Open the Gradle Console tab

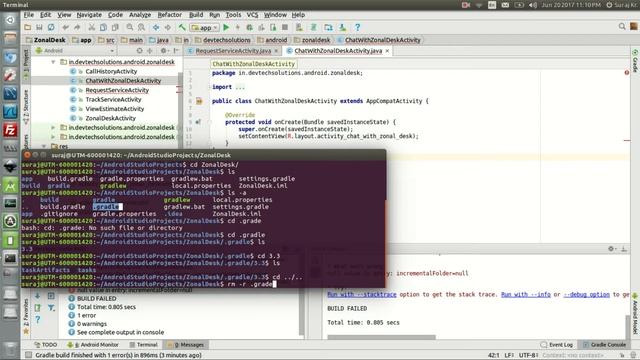coord(604,344)
